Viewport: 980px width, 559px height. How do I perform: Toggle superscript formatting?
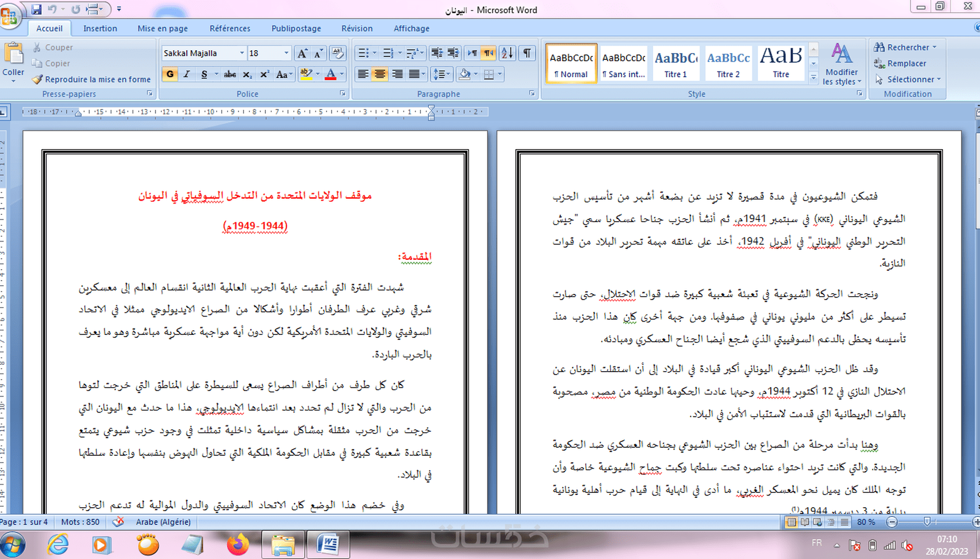click(x=265, y=74)
